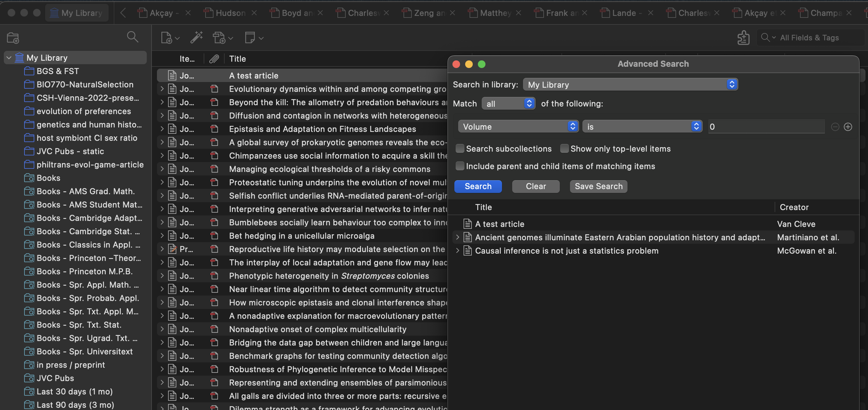Switch to the Hudson tab
The height and width of the screenshot is (410, 868).
coord(230,13)
